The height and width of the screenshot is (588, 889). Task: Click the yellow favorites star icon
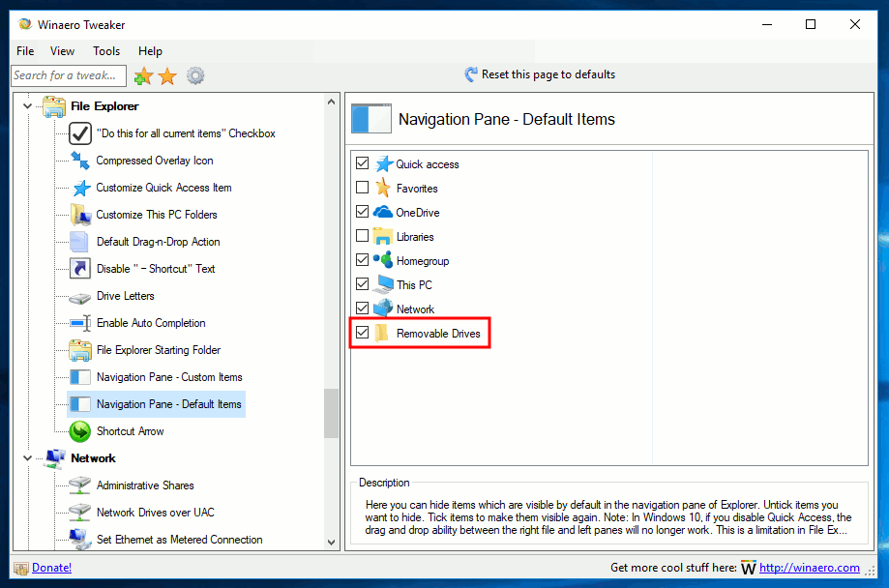coord(166,75)
